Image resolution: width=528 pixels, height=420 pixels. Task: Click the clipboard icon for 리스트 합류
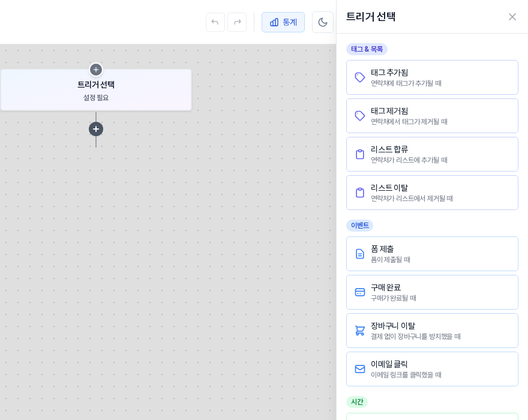coord(360,154)
